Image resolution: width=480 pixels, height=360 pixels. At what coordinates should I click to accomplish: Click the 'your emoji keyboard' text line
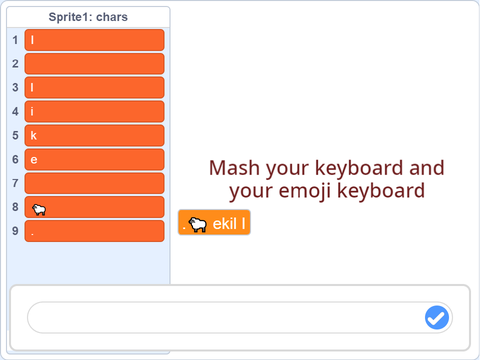tap(327, 191)
